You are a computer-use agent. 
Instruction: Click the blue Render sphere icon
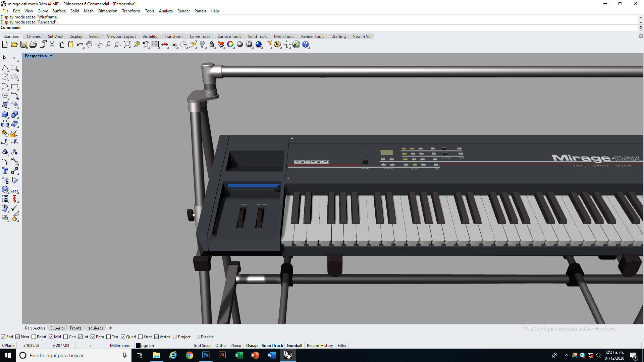click(x=259, y=44)
